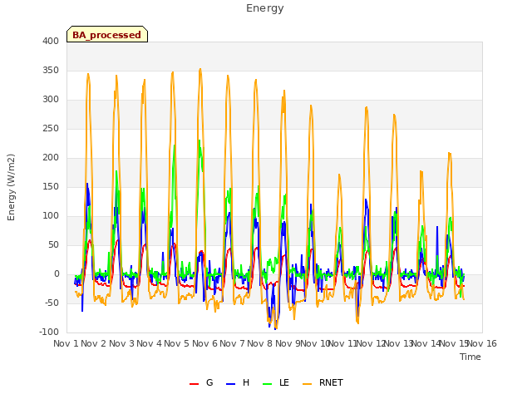The width and height of the screenshot is (532, 399).
Task: Toggle the G series in the legend
Action: [x=201, y=382]
